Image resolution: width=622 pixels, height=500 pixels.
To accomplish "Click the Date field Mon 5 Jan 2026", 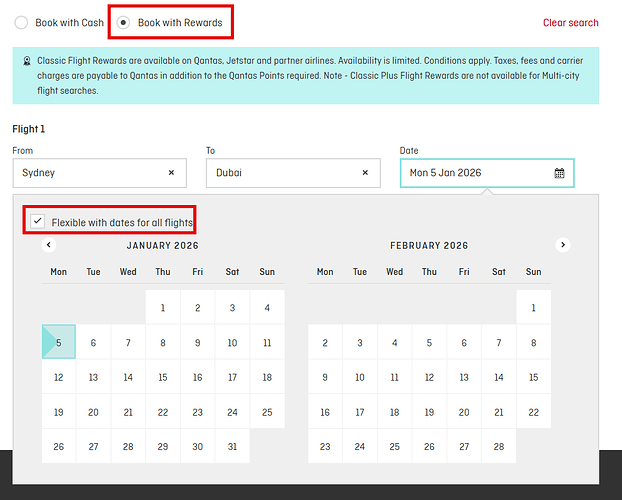I will (487, 173).
